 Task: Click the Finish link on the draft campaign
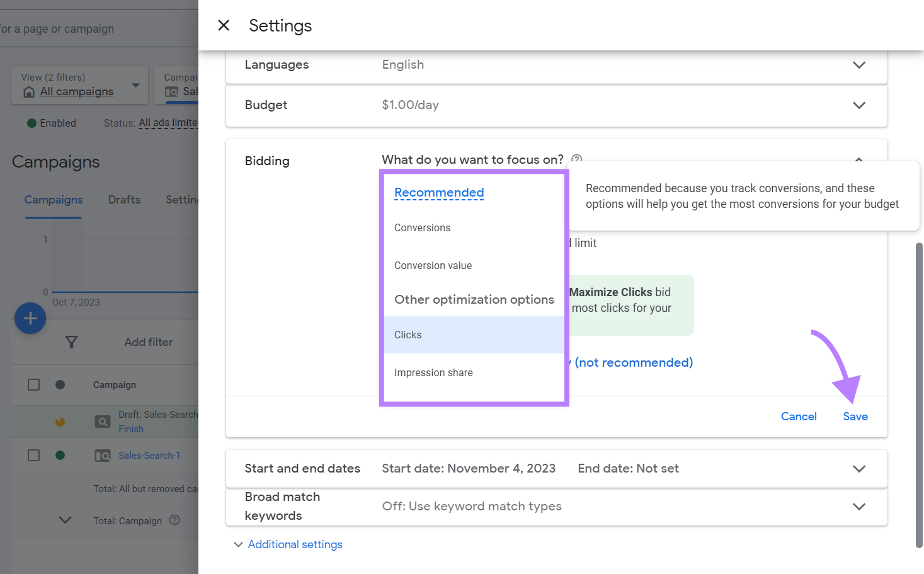[130, 428]
